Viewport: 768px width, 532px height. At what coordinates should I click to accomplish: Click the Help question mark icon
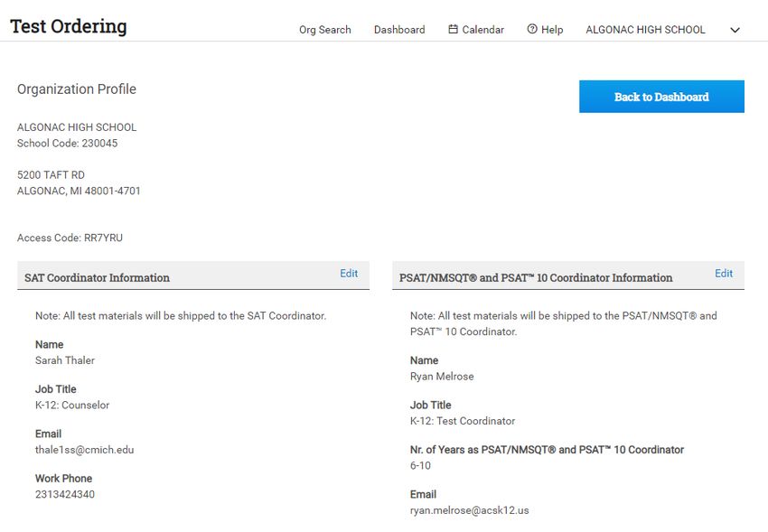point(532,30)
